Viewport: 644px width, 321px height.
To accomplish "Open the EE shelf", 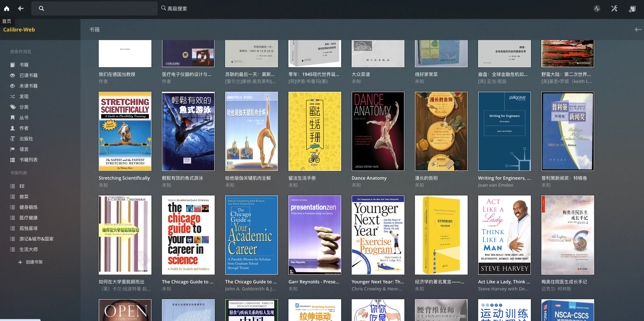I will point(22,186).
